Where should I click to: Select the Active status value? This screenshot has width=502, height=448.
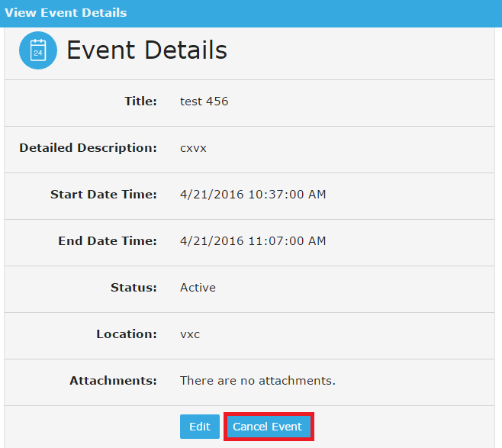point(198,288)
